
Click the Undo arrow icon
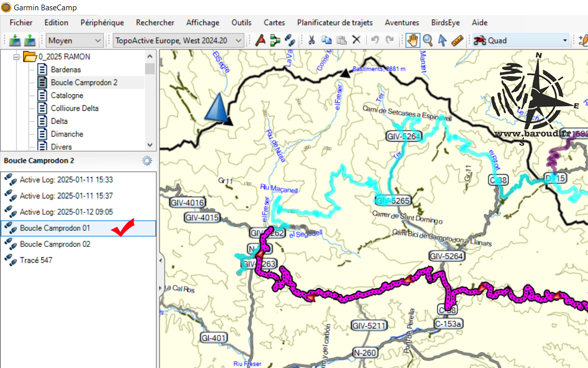375,40
